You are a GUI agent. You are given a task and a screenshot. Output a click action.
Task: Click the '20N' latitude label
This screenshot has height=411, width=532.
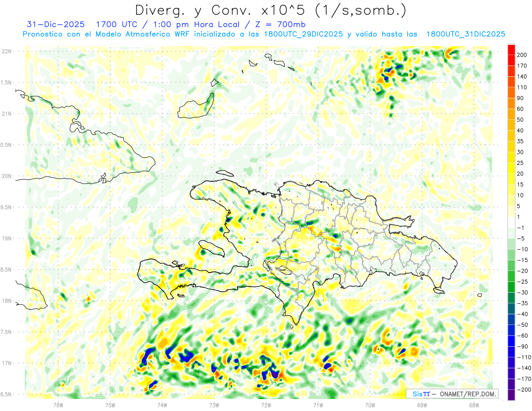pyautogui.click(x=8, y=176)
